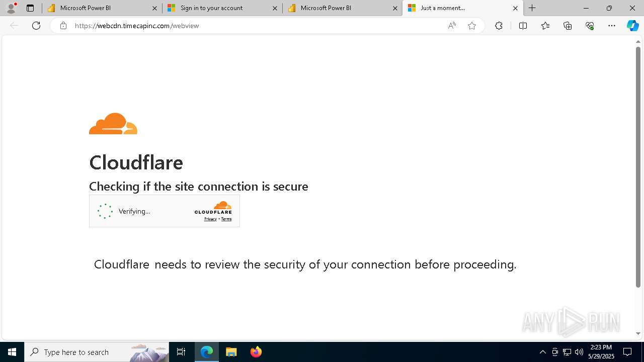644x362 pixels.
Task: Open Task View on taskbar
Action: [181, 352]
